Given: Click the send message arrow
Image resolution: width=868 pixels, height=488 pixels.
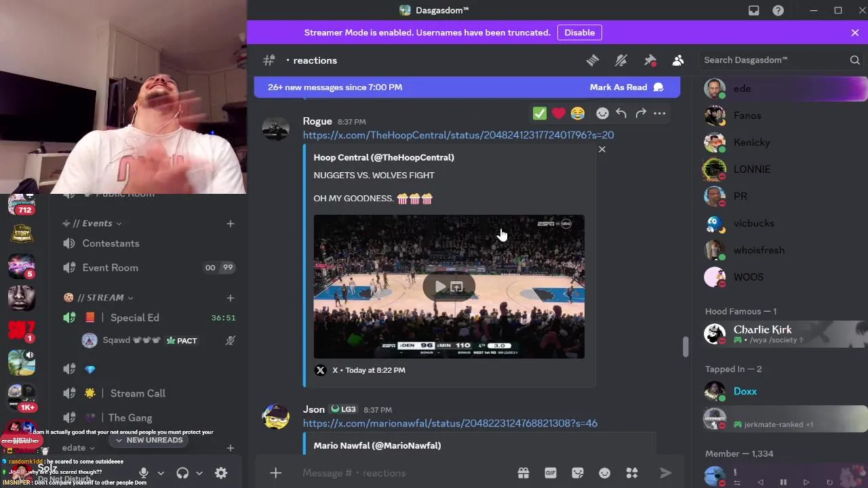Looking at the screenshot, I should (665, 473).
